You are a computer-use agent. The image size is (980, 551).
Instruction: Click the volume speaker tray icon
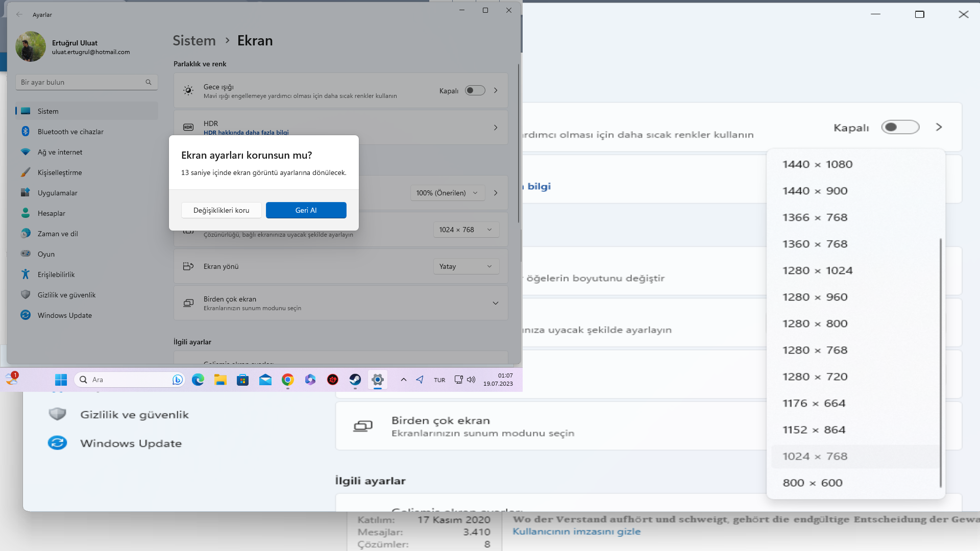(471, 380)
